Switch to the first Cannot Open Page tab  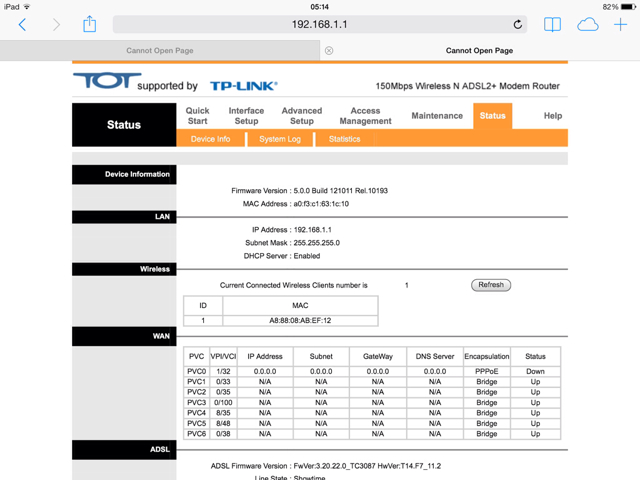(x=160, y=51)
